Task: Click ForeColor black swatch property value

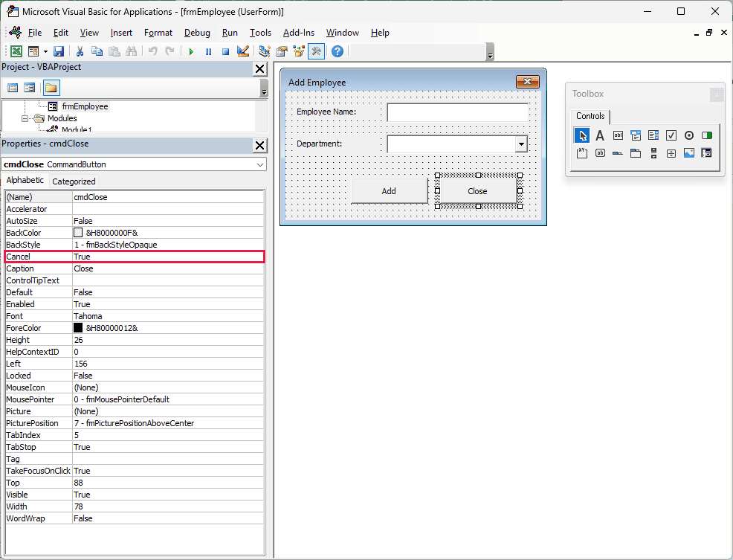Action: (78, 328)
